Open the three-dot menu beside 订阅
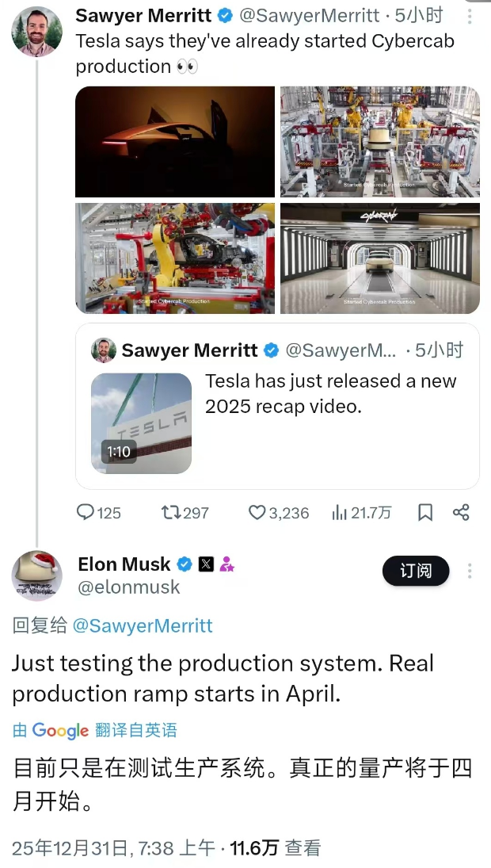The image size is (491, 868). (x=470, y=571)
